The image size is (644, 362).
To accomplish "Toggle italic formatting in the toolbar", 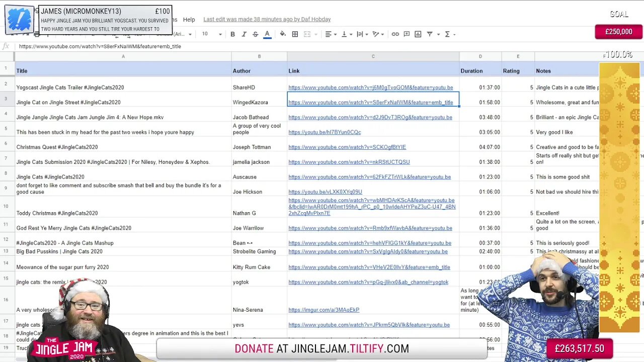I will 244,34.
